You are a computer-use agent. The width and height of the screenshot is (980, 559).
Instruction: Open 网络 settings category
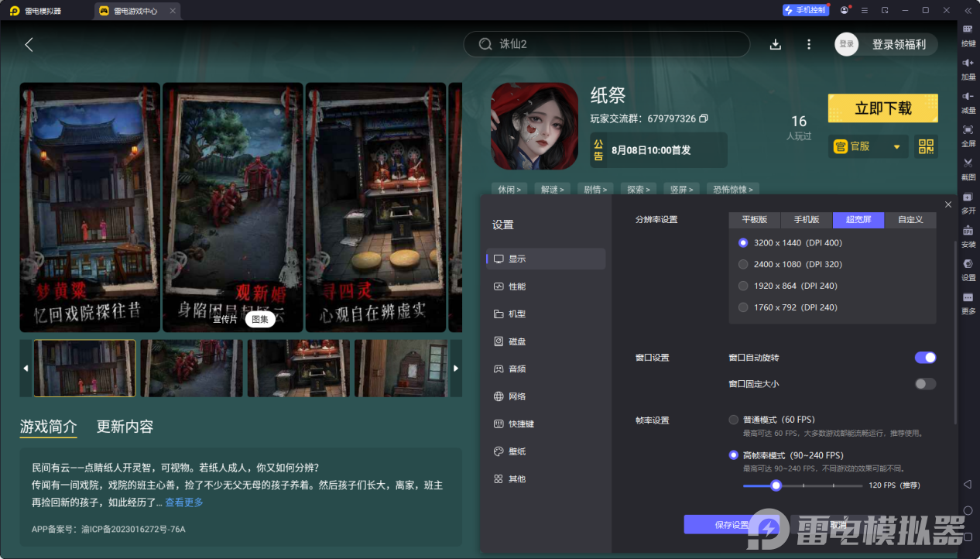point(547,396)
